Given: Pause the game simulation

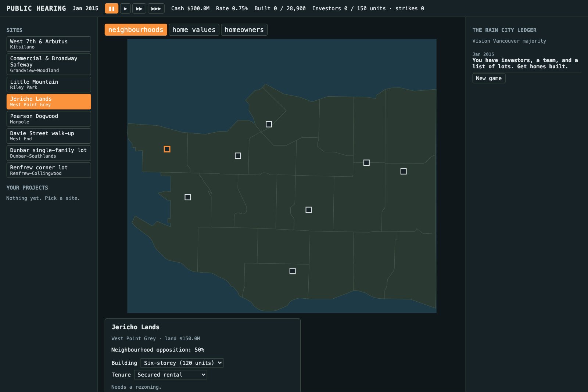Looking at the screenshot, I should tap(111, 8).
